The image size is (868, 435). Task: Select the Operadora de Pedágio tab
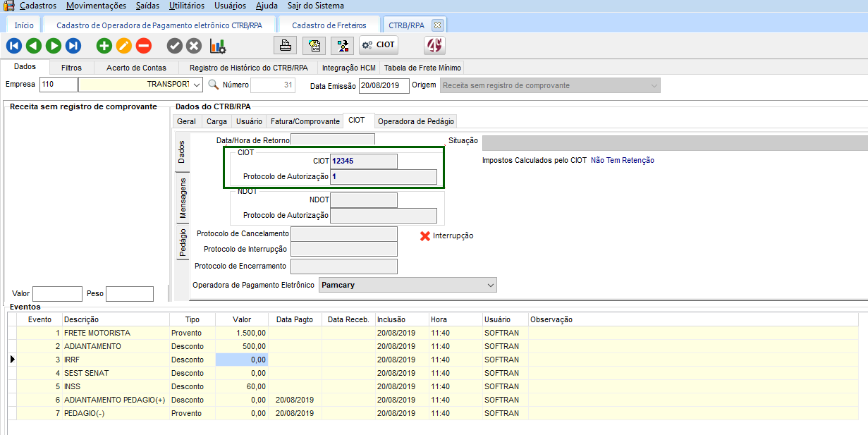click(x=416, y=121)
